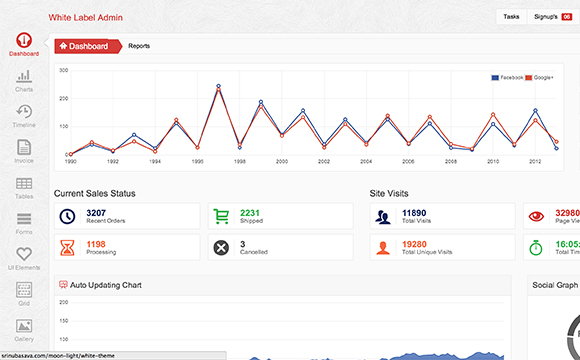Viewport: 580px width, 360px height.
Task: Open the Signup's button with badge
Action: (553, 17)
